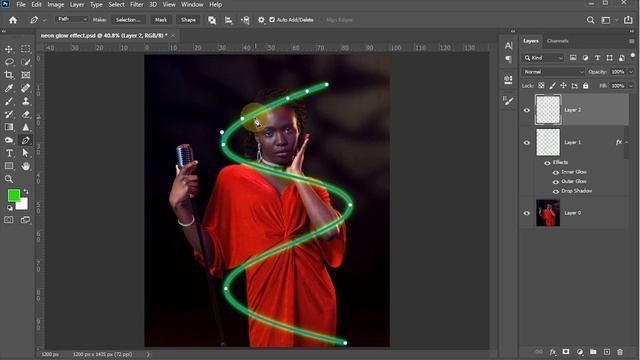Toggle Outer Glow effect visibility
The width and height of the screenshot is (640, 360).
[x=556, y=182]
